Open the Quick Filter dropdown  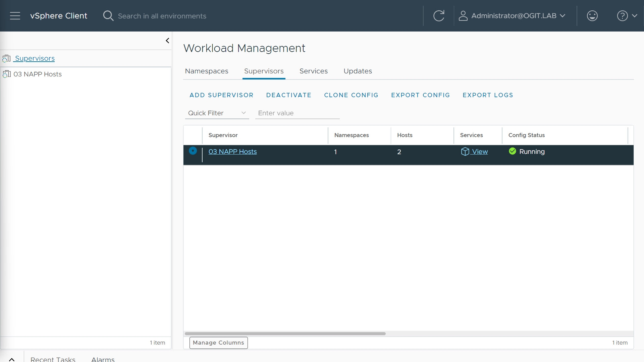217,113
